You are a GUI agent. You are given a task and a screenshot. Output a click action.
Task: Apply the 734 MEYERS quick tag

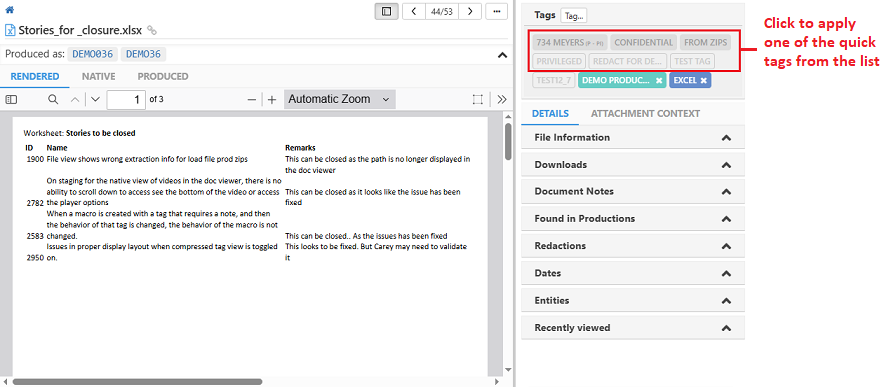570,43
